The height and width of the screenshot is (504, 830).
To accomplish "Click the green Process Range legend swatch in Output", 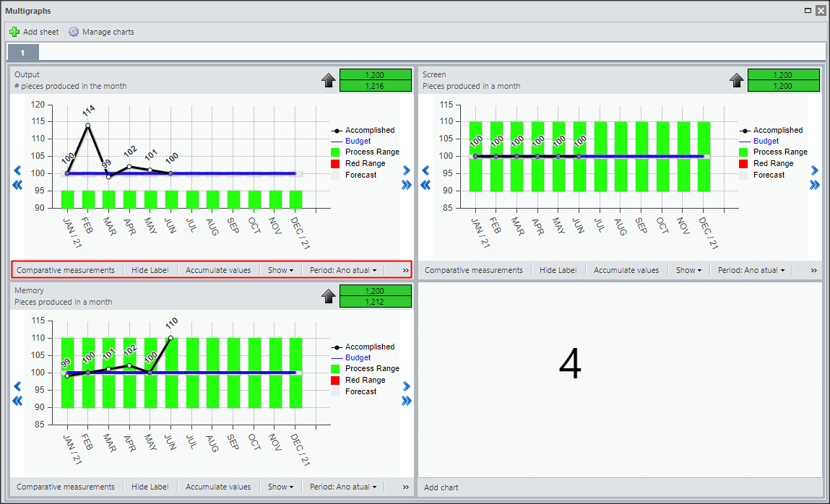I will click(335, 152).
